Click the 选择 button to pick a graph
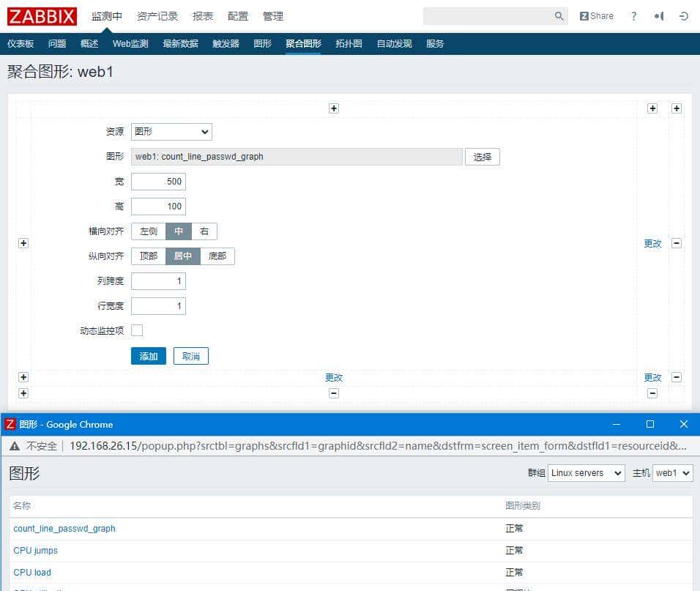 point(482,156)
